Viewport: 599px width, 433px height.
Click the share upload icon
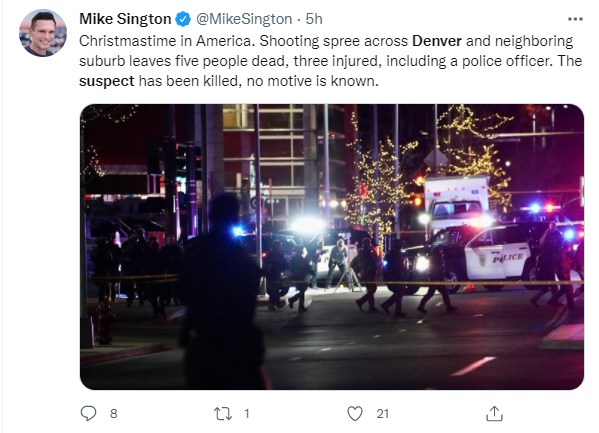(494, 414)
